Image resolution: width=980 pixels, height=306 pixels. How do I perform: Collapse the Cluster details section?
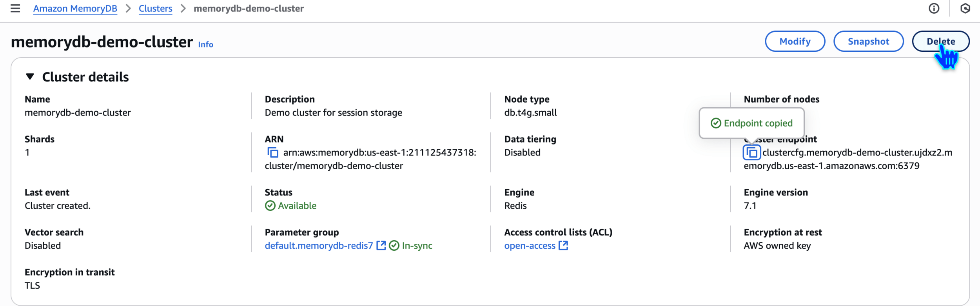30,77
